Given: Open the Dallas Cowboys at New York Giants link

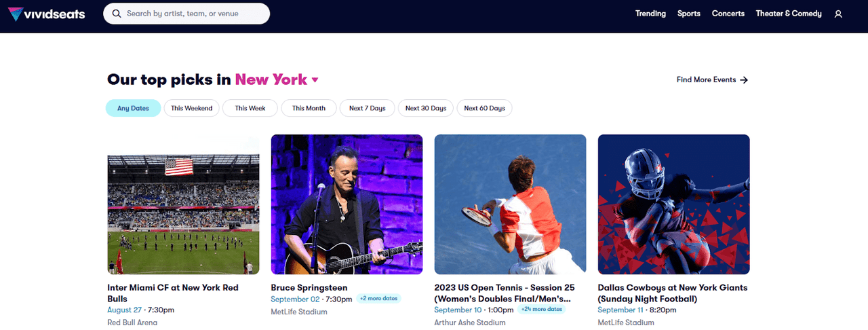Looking at the screenshot, I should pyautogui.click(x=673, y=293).
